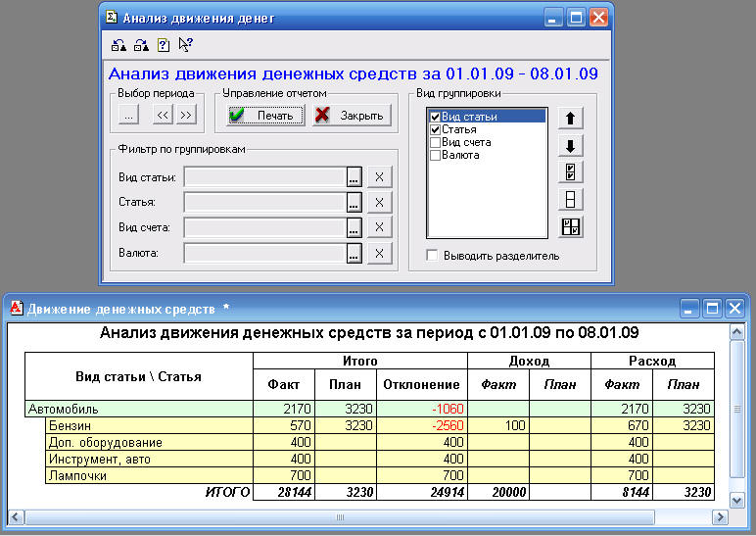Click the help question mark toolbar icon
Screen dimensions: 756x536
164,44
